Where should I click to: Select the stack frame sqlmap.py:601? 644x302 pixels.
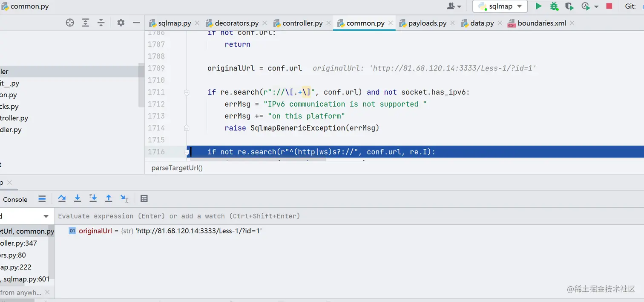[25, 279]
